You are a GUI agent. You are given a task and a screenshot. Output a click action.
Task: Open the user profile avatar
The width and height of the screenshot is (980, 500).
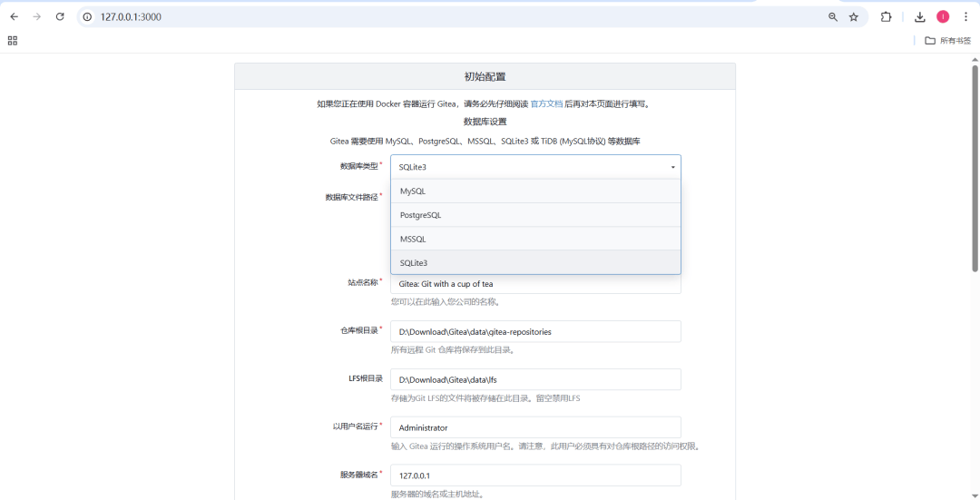(943, 17)
